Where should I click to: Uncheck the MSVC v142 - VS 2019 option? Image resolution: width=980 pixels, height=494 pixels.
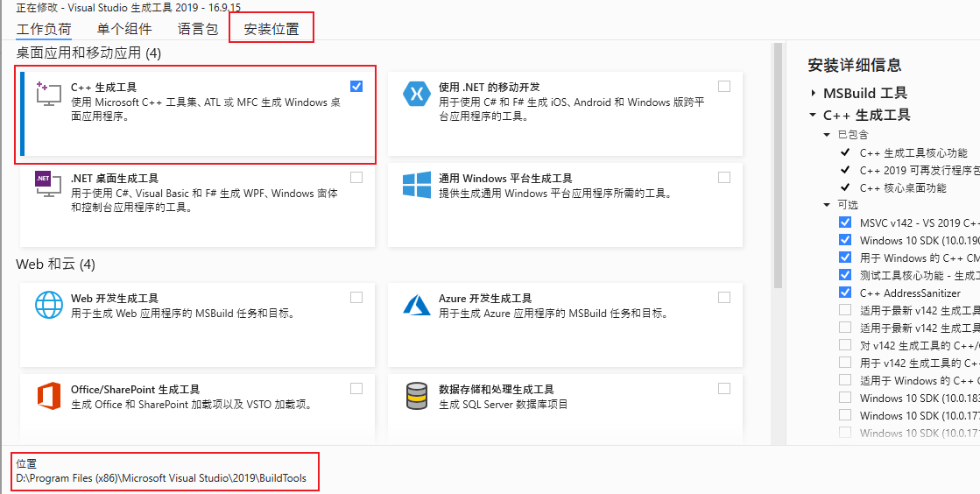(845, 222)
